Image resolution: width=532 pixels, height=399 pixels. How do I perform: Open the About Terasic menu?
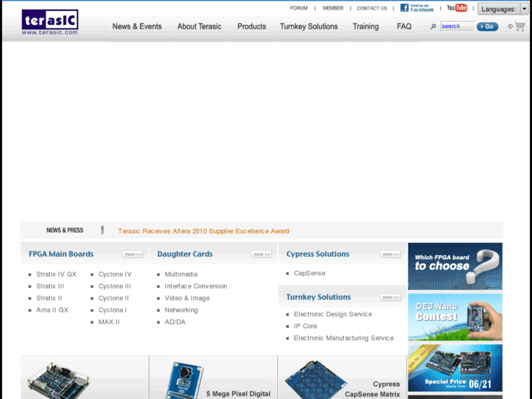tap(199, 26)
